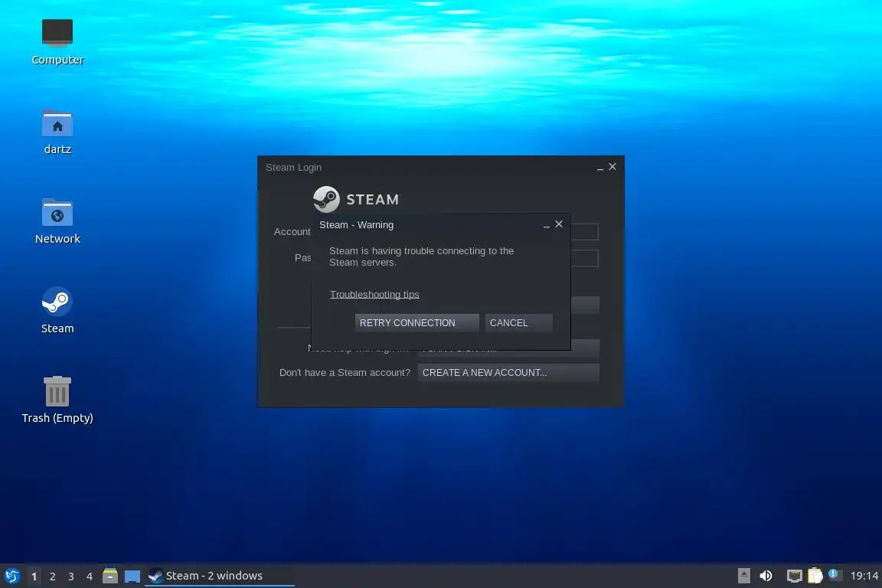Open the clipboard manager tray icon
Viewport: 882px width, 588px height.
(x=815, y=575)
